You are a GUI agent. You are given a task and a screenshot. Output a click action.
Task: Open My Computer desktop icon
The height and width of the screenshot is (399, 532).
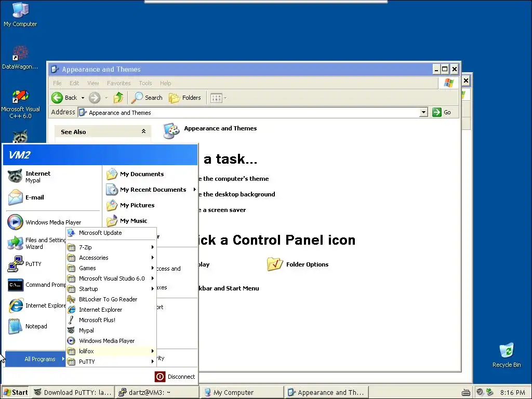[x=20, y=14]
